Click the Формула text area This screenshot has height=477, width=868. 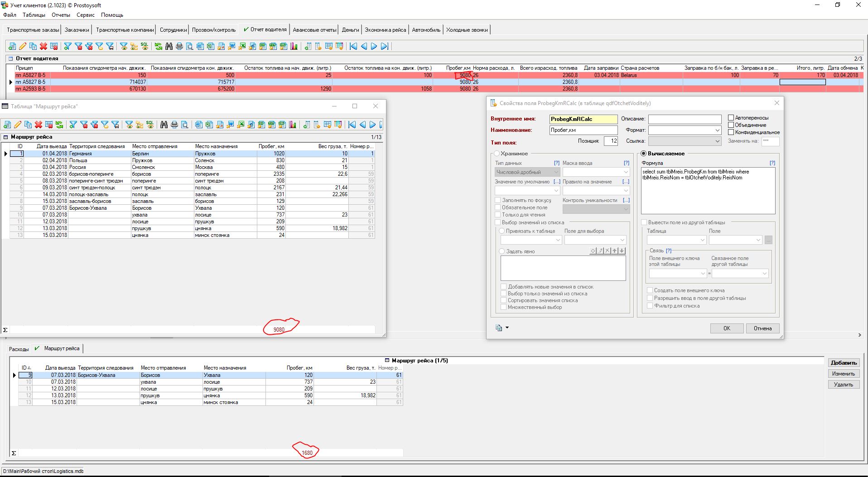(708, 191)
